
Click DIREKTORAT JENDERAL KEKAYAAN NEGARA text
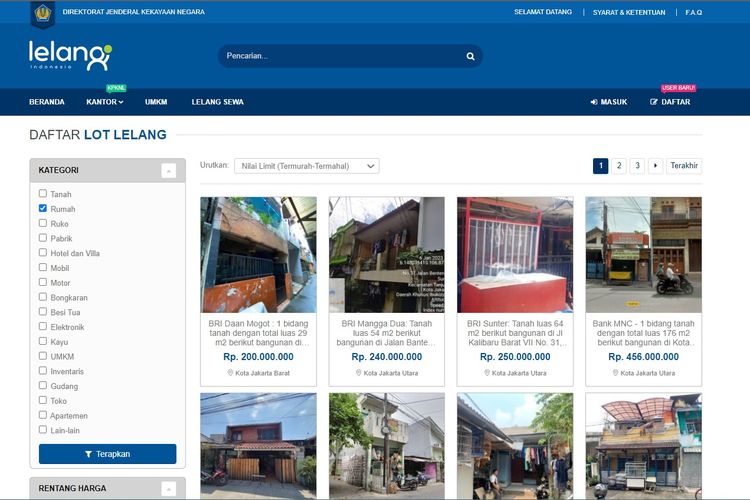point(133,12)
